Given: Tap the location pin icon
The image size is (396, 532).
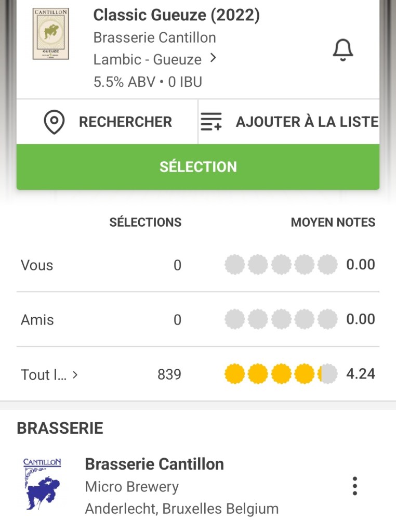Looking at the screenshot, I should pyautogui.click(x=54, y=122).
